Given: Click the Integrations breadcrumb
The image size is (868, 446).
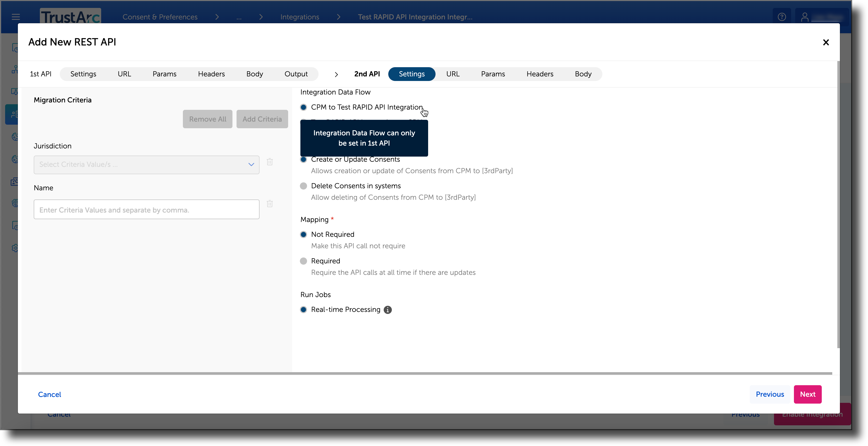Looking at the screenshot, I should [x=300, y=17].
